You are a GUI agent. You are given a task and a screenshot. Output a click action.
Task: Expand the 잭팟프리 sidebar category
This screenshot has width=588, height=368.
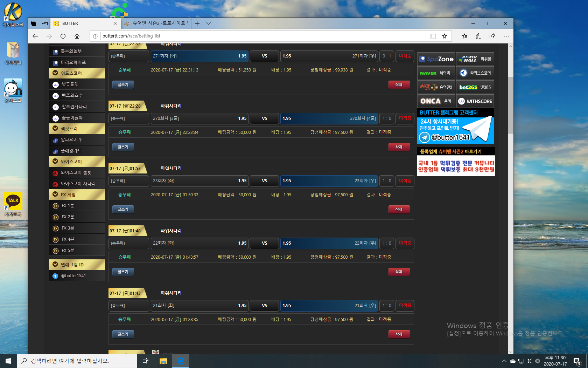coord(77,129)
